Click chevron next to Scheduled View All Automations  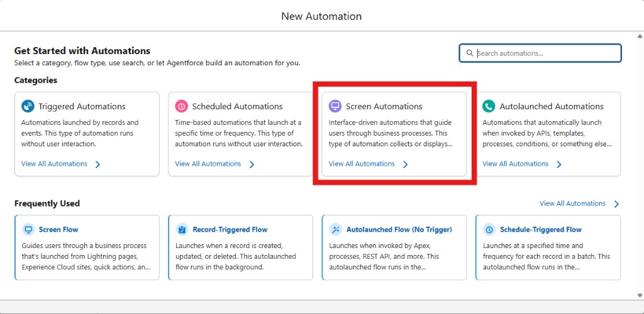pyautogui.click(x=252, y=165)
